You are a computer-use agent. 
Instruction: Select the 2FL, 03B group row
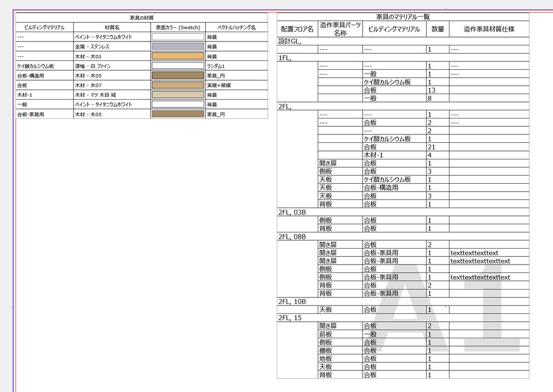(403, 212)
